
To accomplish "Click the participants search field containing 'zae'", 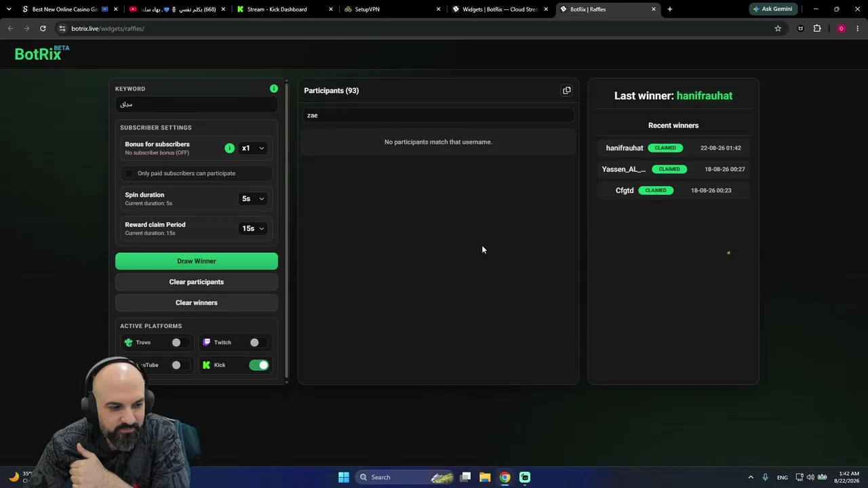I will point(438,115).
